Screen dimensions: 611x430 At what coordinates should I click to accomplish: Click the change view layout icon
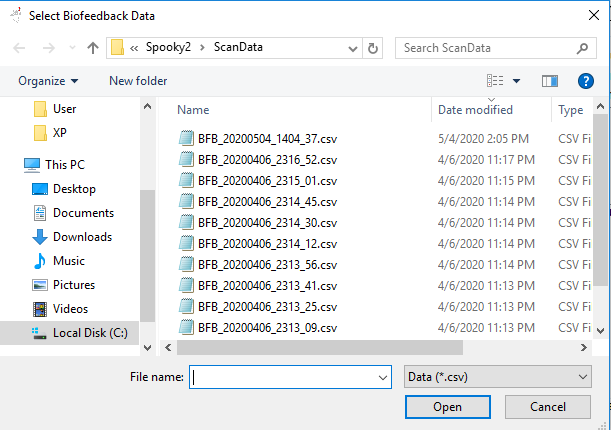(496, 81)
